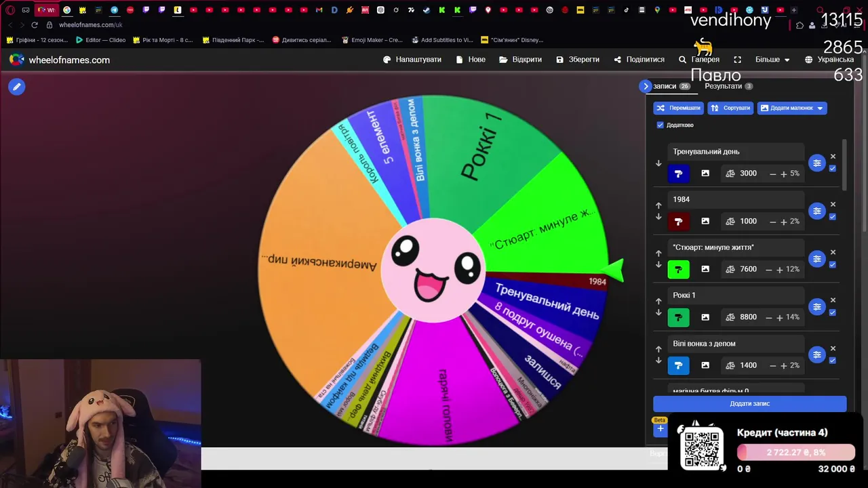This screenshot has height=488, width=868.
Task: Disable the Вілі вонка з депом checkbox
Action: point(833,361)
